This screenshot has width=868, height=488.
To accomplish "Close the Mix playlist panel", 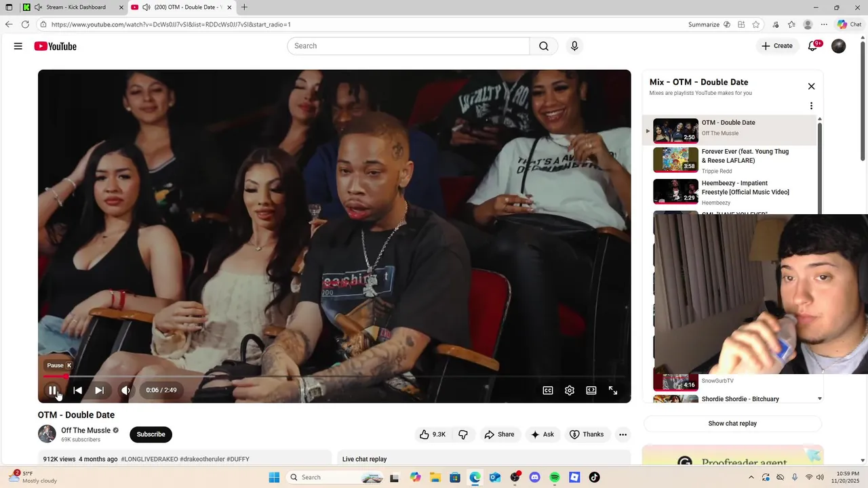I will (811, 86).
